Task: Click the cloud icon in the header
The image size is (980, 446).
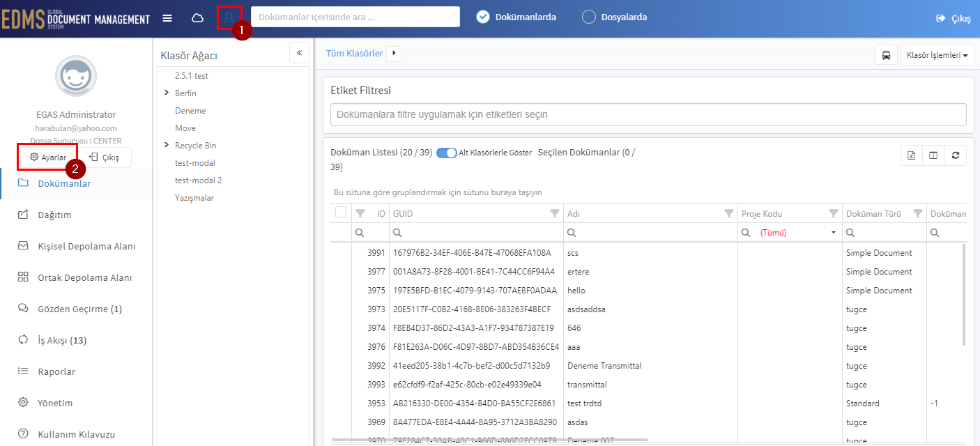Action: tap(197, 18)
